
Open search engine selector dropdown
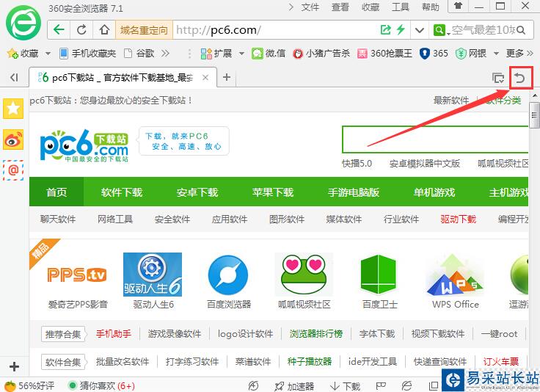442,30
